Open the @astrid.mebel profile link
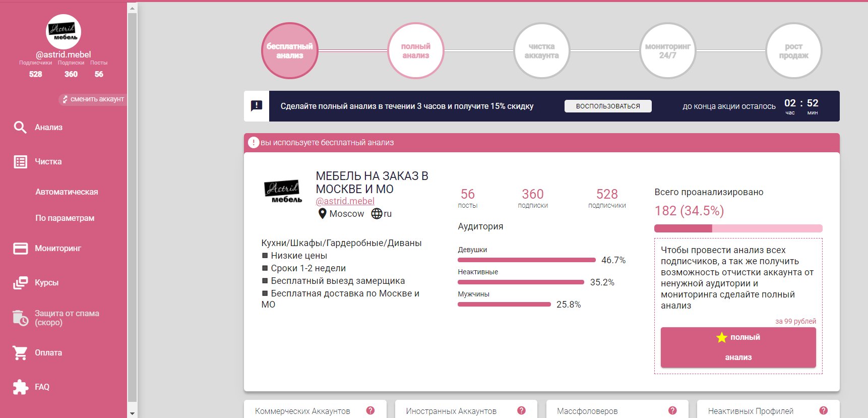 point(345,201)
